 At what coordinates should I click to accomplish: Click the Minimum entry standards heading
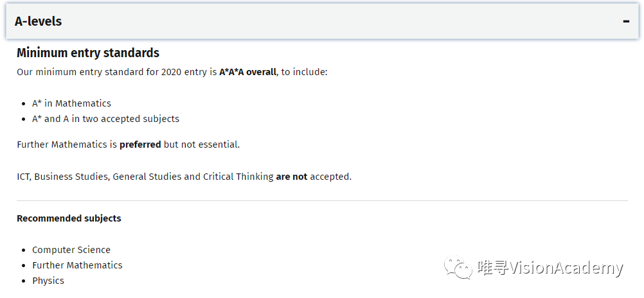(88, 53)
